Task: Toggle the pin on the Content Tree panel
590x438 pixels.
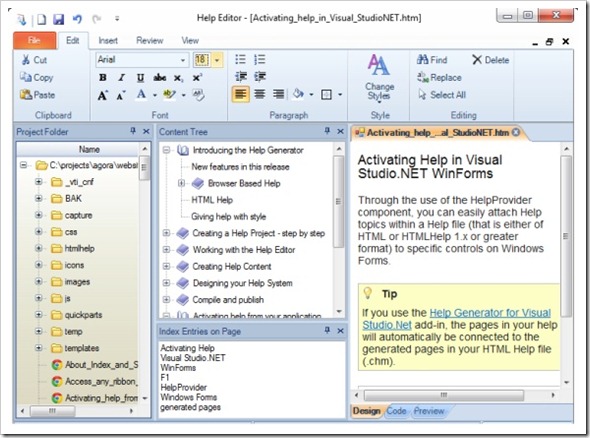Action: tap(327, 131)
